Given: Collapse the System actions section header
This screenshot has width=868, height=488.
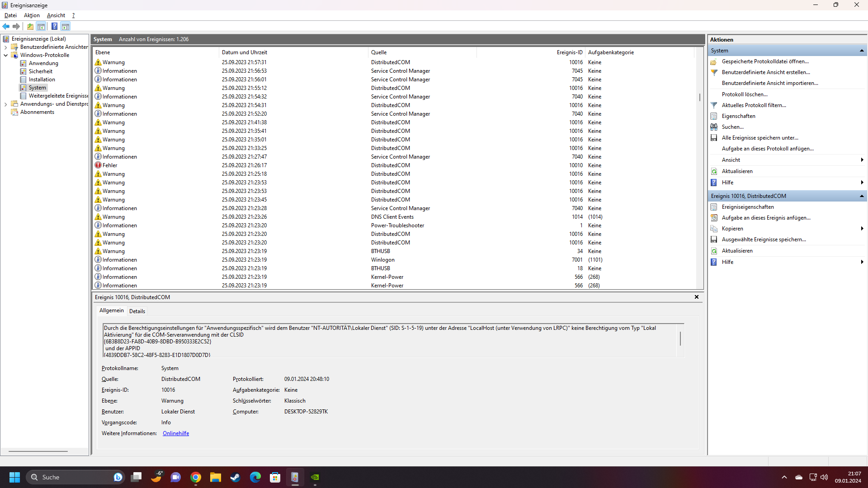Looking at the screenshot, I should (862, 51).
